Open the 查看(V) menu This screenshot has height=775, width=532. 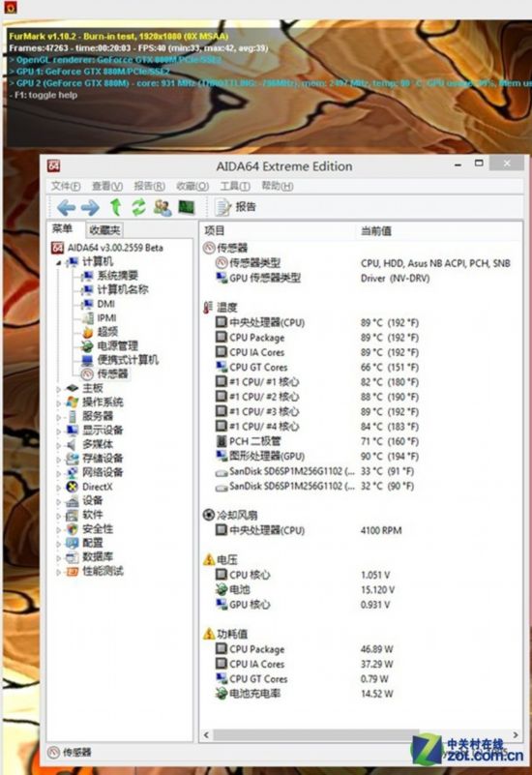107,187
